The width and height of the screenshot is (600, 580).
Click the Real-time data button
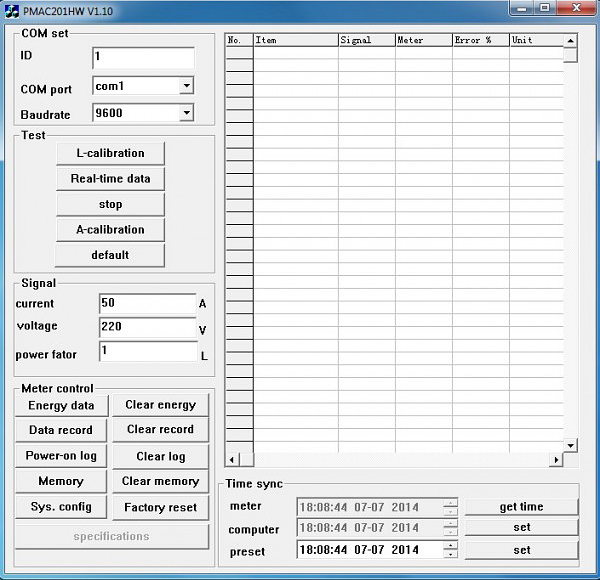point(111,179)
